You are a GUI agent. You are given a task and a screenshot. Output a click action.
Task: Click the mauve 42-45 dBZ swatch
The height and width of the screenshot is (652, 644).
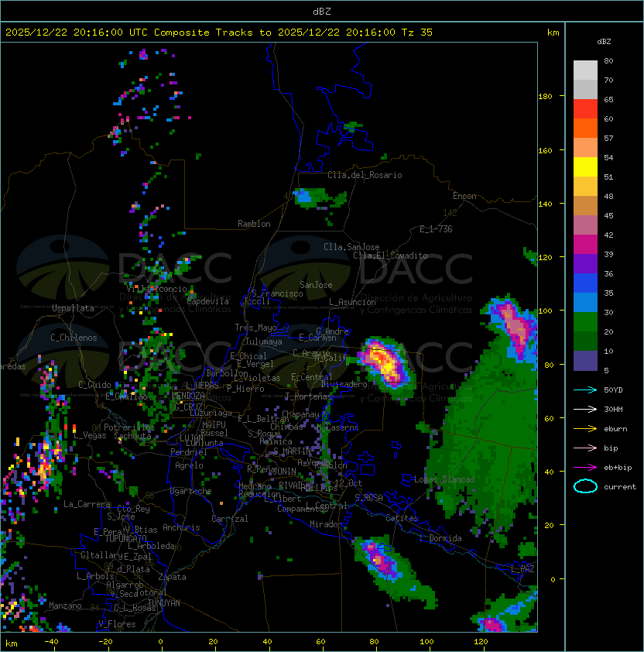point(585,225)
